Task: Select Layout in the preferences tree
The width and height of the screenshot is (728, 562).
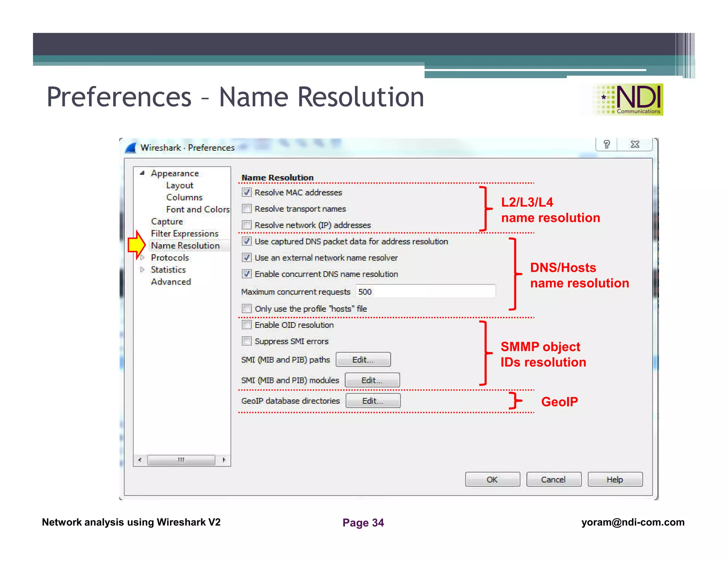Action: (x=180, y=185)
